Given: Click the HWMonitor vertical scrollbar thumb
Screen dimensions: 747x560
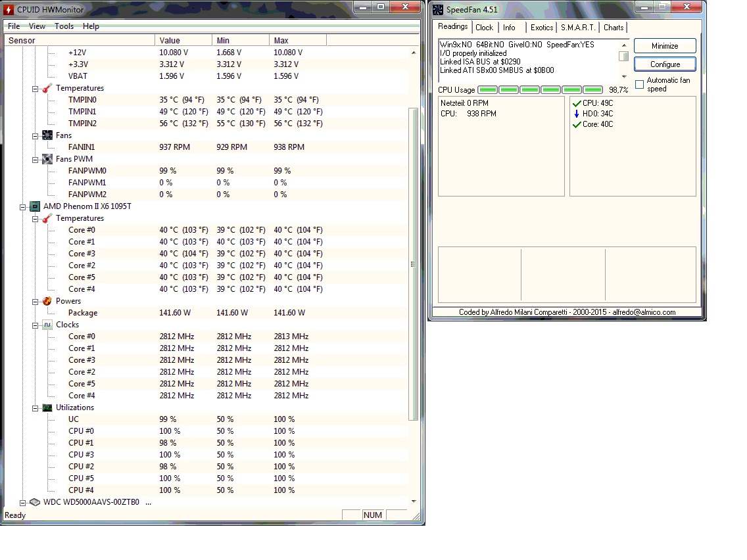Looking at the screenshot, I should (413, 264).
